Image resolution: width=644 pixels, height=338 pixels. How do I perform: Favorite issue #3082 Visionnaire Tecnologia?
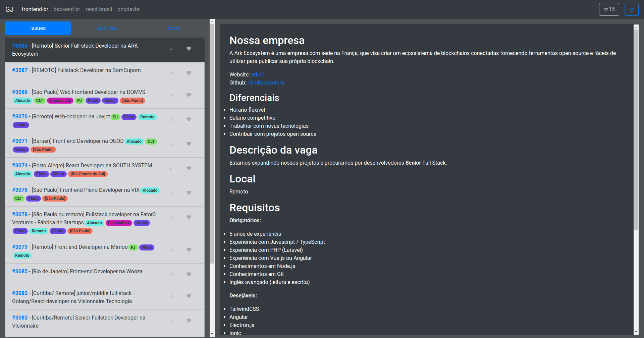pos(189,296)
